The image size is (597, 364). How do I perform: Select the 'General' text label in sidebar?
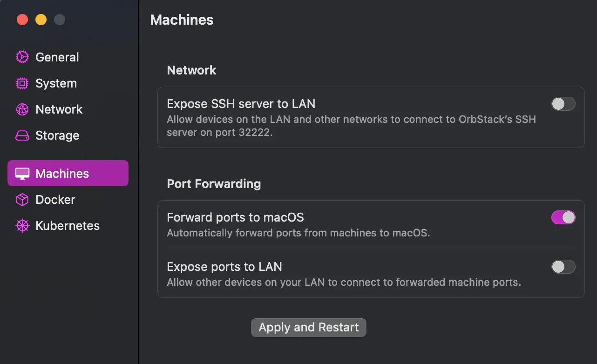57,57
